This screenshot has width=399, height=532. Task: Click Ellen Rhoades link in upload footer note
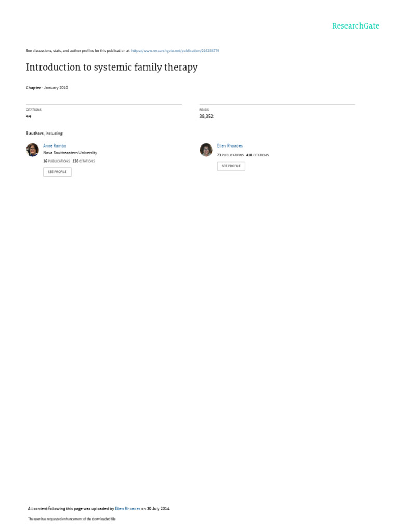(x=128, y=509)
